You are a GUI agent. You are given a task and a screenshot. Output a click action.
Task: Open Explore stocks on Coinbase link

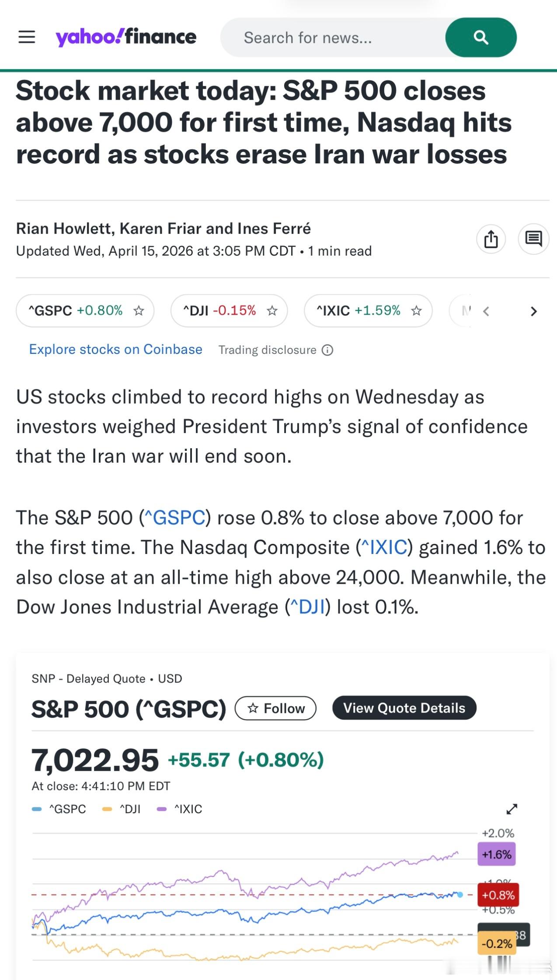click(115, 350)
